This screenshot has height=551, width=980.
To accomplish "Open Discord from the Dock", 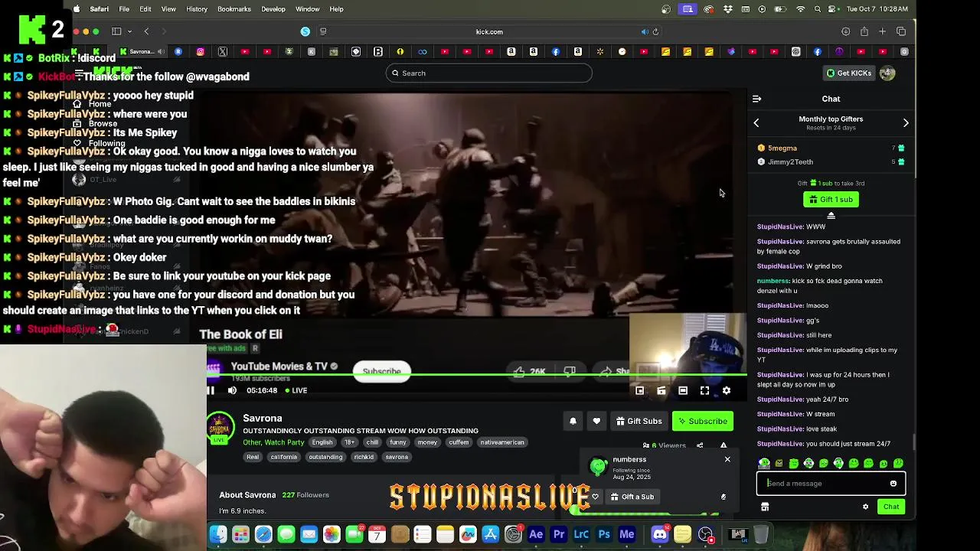I will coord(660,534).
